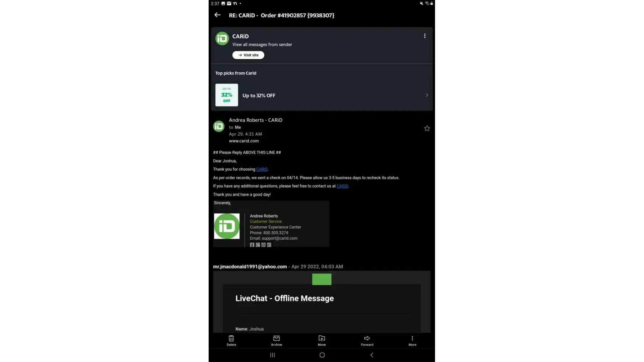
Task: Open recent apps from the navigation bar
Action: 272,355
